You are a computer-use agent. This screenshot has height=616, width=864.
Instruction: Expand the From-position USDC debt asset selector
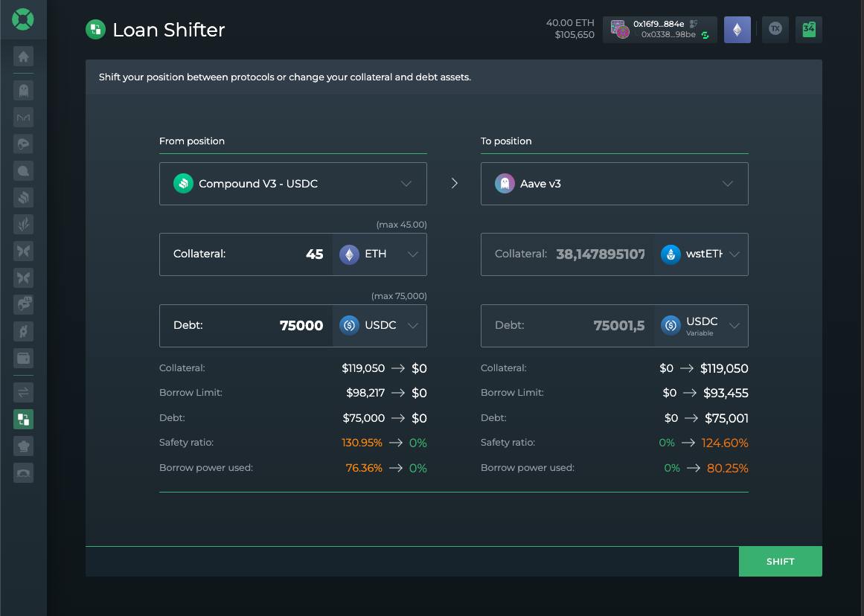pyautogui.click(x=379, y=326)
